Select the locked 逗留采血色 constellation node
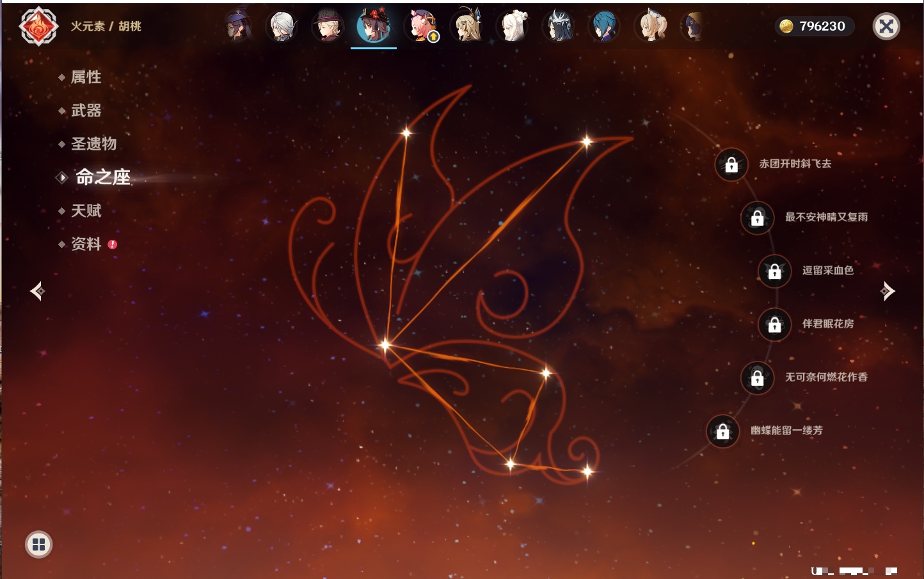The height and width of the screenshot is (579, 924). tap(774, 271)
